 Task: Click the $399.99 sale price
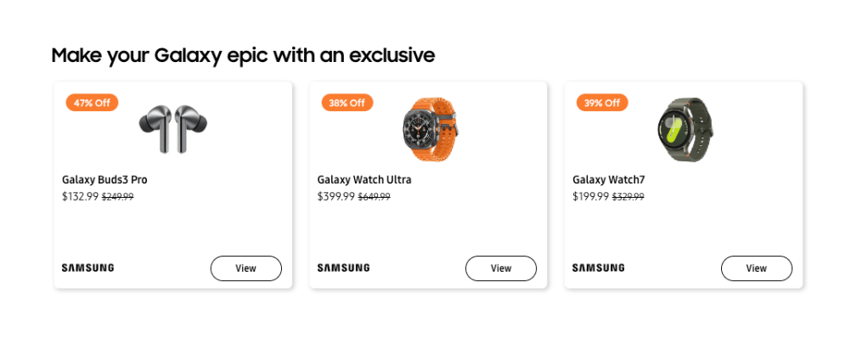tap(335, 197)
